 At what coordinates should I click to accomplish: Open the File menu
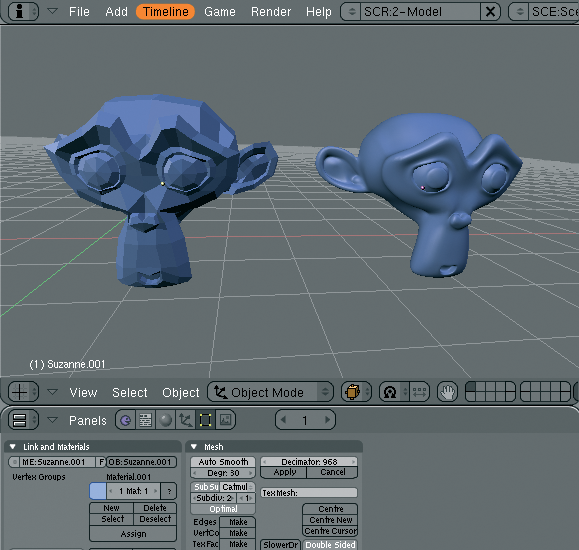[79, 12]
